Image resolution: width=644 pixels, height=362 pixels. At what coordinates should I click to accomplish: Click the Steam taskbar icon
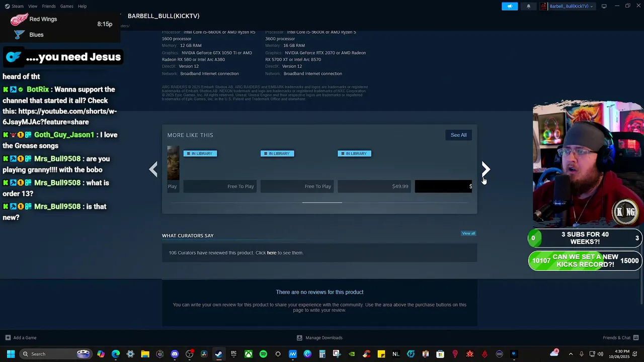point(218,354)
